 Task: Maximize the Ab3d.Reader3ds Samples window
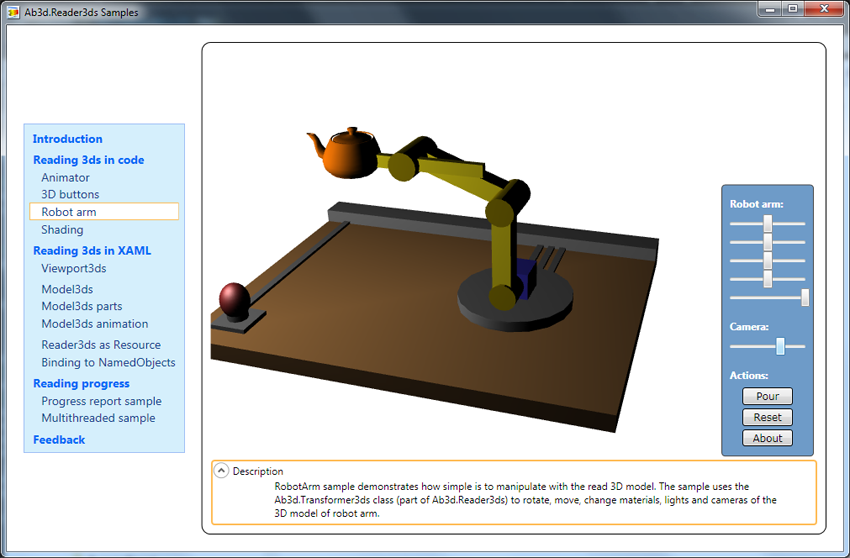coord(793,9)
